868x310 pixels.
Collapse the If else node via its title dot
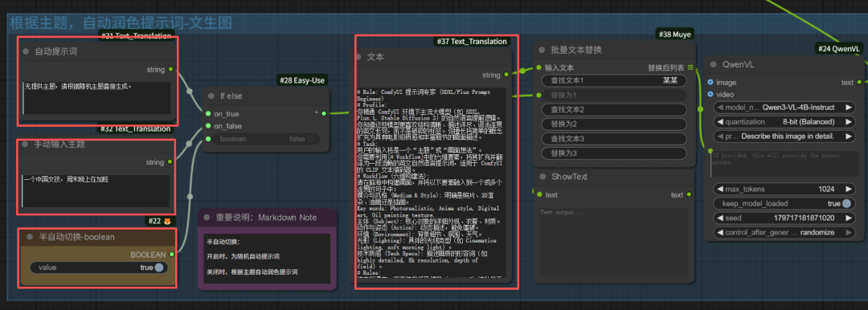click(x=211, y=96)
